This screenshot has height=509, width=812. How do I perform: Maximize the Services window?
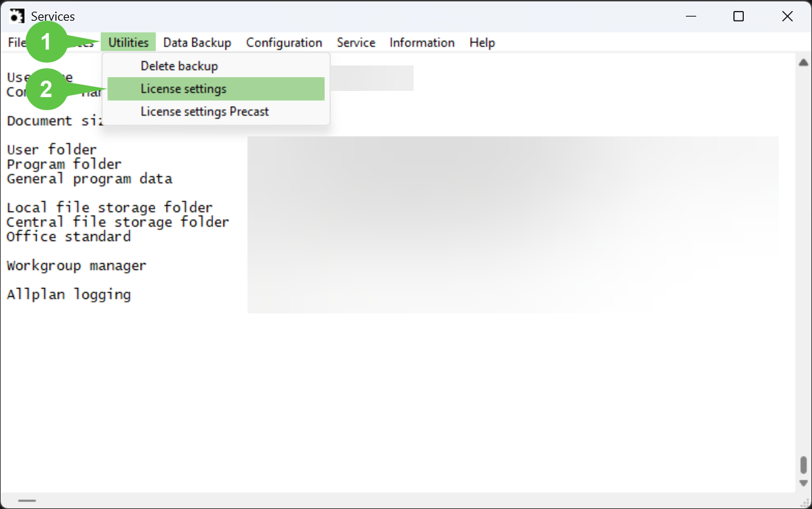[738, 17]
